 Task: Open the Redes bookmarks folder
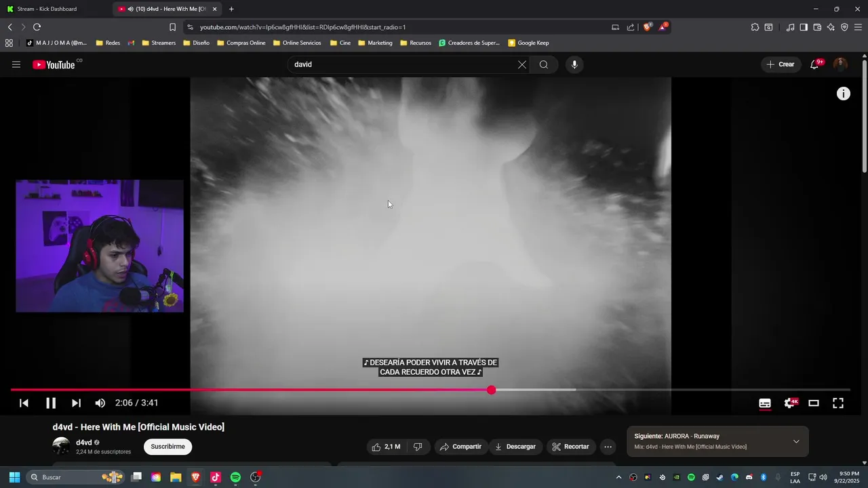[x=108, y=43]
